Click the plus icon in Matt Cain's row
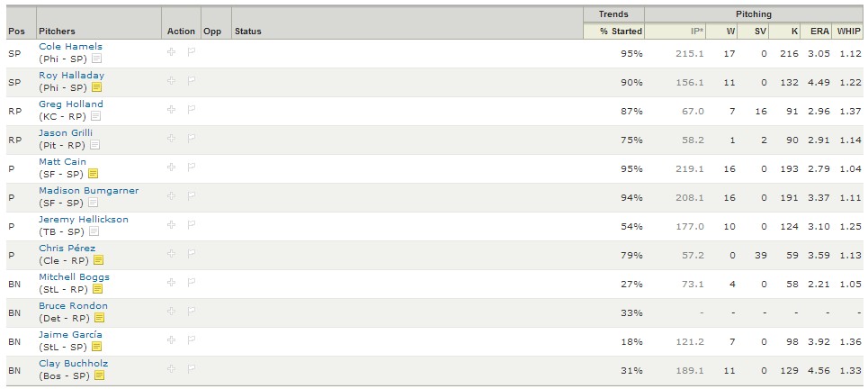This screenshot has height=389, width=868. click(x=172, y=167)
